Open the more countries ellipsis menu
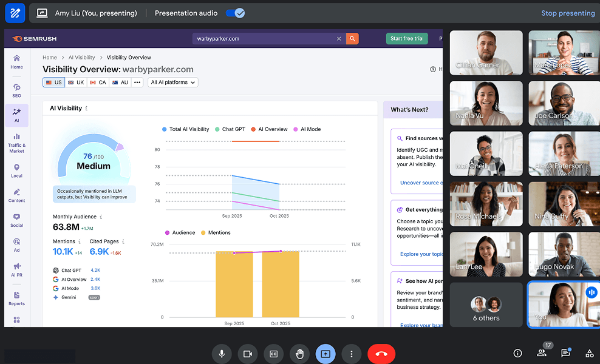 pos(137,83)
